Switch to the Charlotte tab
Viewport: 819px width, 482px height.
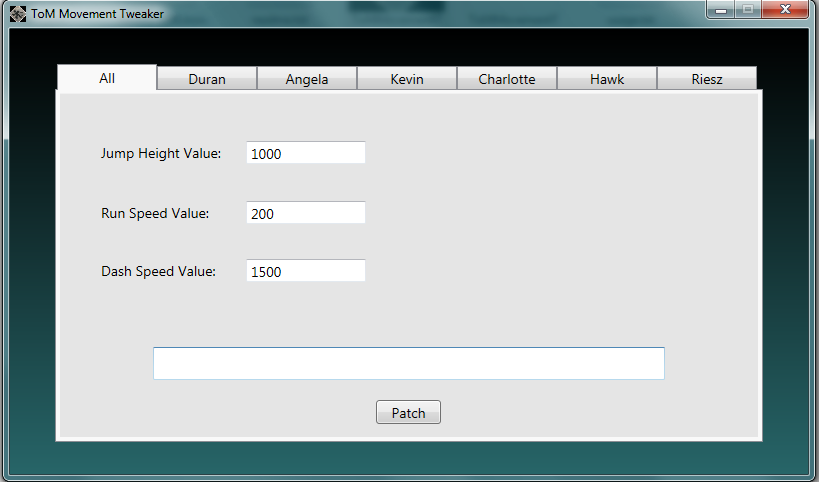pos(507,79)
